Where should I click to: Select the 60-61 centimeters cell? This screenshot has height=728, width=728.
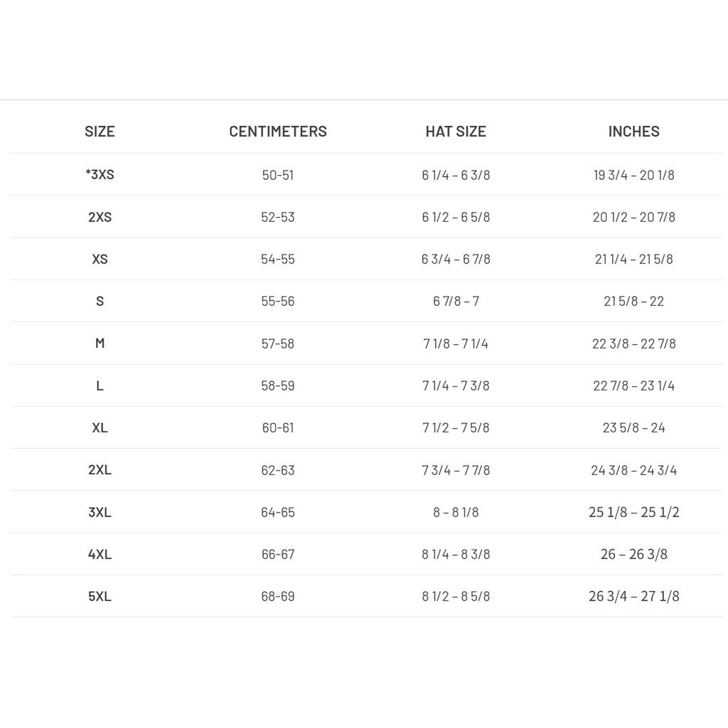[278, 428]
